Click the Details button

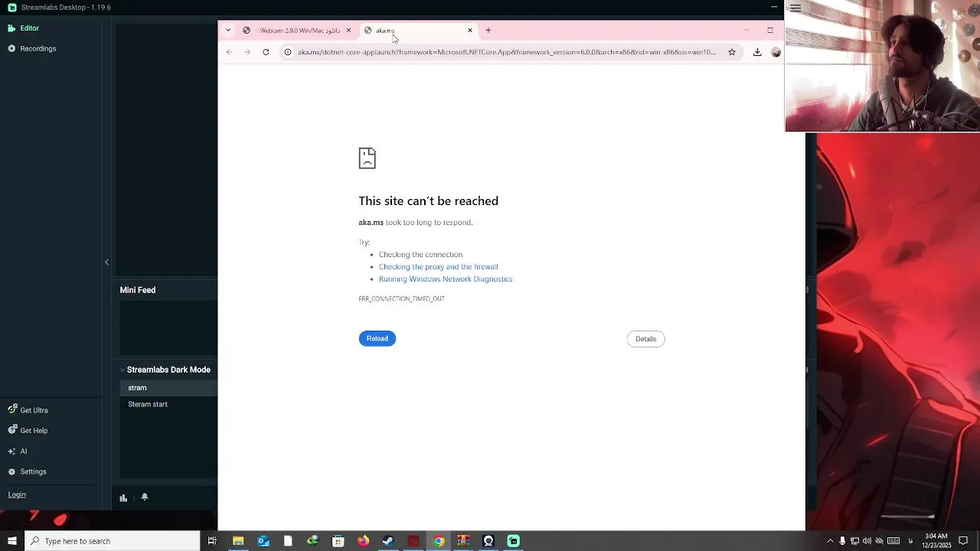pyautogui.click(x=645, y=339)
